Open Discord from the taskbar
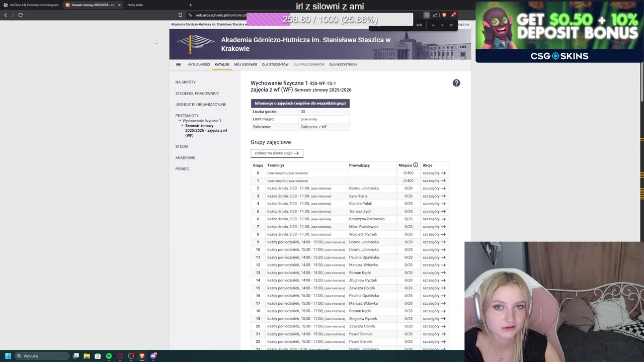 (153, 356)
